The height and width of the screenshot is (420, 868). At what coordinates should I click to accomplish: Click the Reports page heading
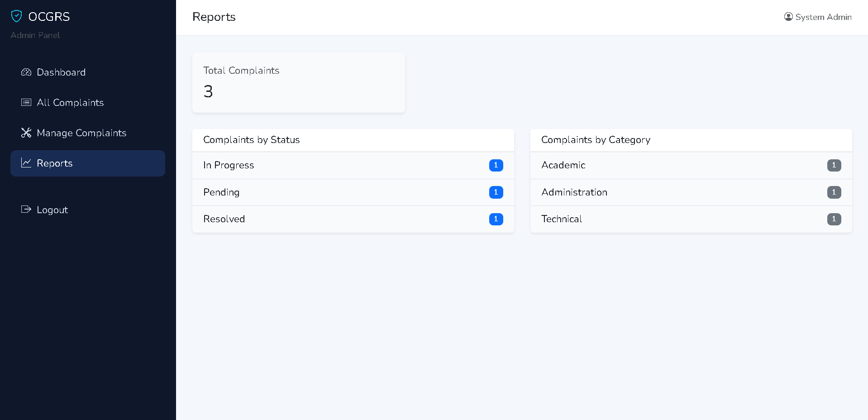pyautogui.click(x=214, y=17)
